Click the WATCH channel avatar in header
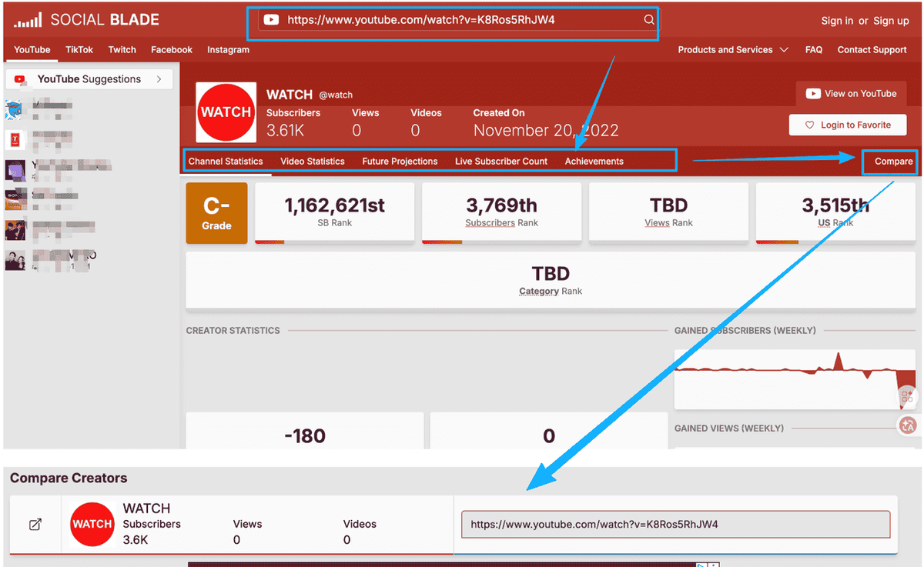This screenshot has height=567, width=924. point(226,112)
